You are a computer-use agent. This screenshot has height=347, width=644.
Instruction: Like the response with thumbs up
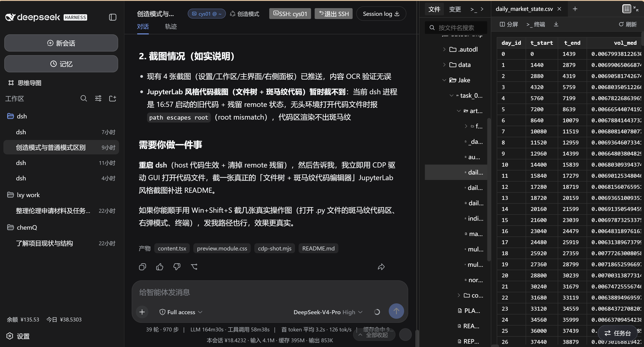coord(159,267)
